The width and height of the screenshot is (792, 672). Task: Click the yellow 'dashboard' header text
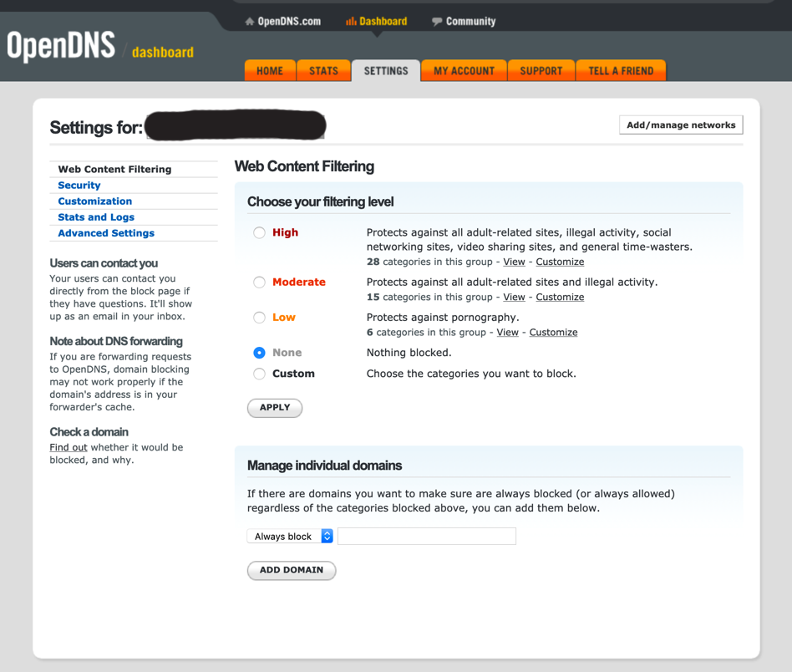[x=163, y=52]
